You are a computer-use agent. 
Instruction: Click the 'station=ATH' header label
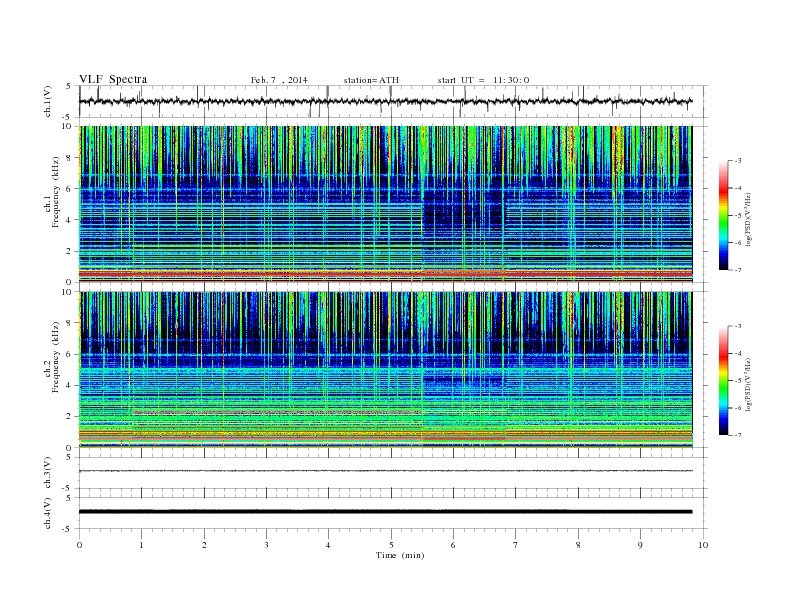click(371, 80)
